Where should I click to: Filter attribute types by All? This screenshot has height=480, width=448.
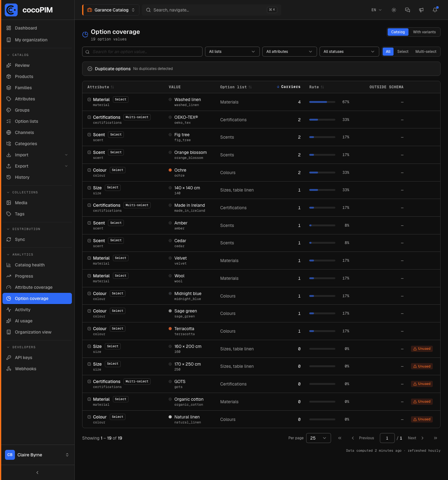pos(388,52)
